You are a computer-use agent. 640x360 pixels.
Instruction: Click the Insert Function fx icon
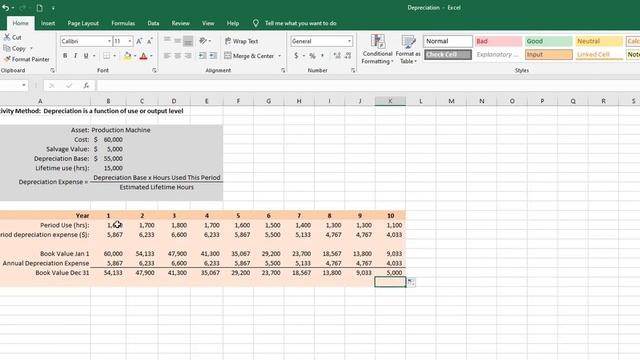[x=86, y=85]
